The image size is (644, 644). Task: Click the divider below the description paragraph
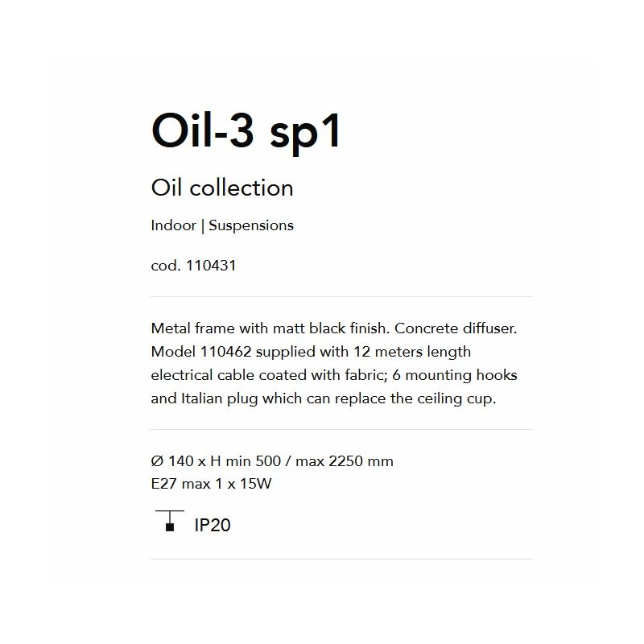[x=341, y=430]
